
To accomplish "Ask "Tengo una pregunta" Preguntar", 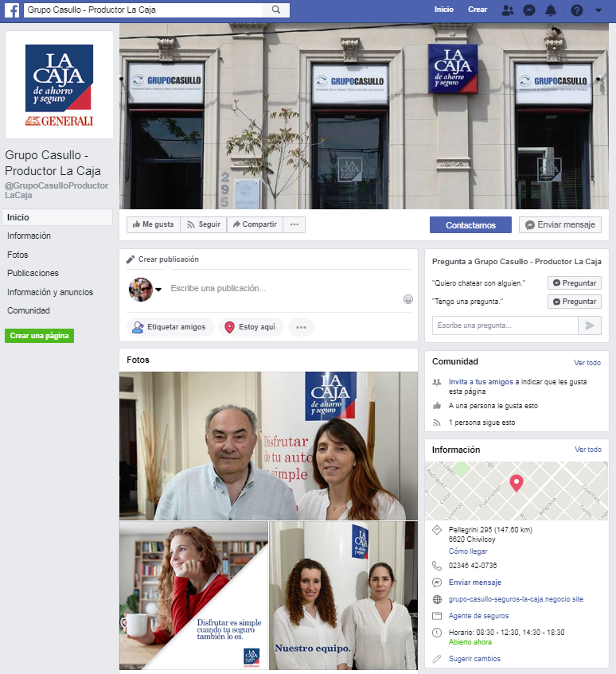I will pyautogui.click(x=575, y=302).
